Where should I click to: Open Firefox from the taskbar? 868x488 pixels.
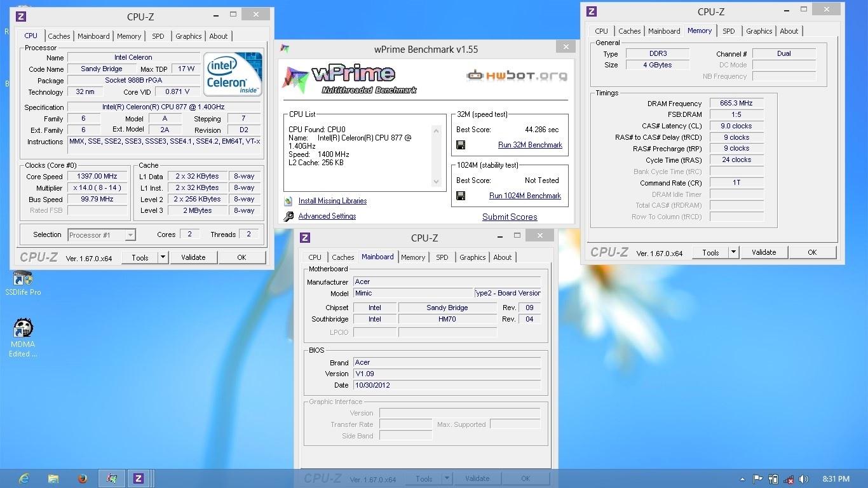pos(83,478)
